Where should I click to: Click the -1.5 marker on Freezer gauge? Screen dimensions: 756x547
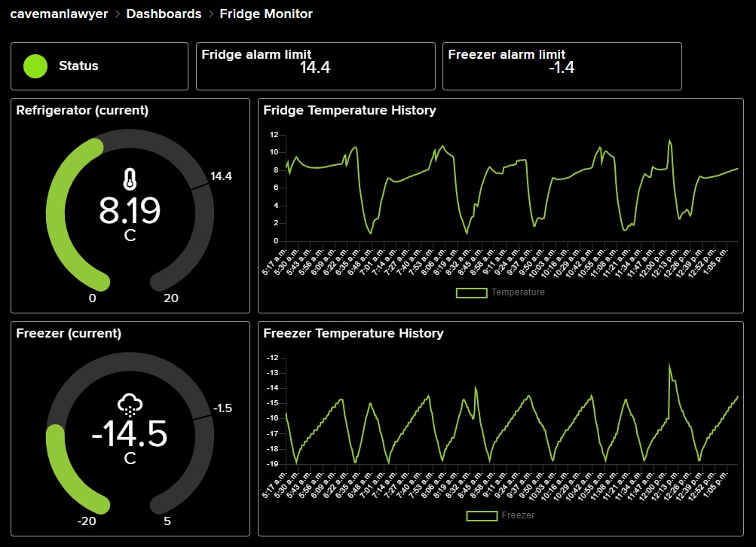click(x=222, y=408)
